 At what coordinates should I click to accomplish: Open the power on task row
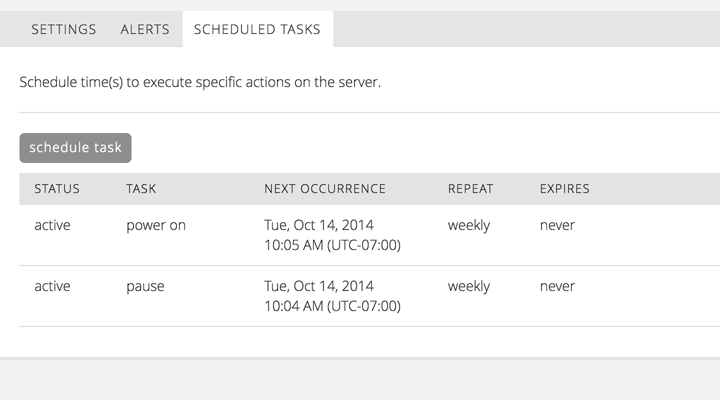tap(370, 235)
